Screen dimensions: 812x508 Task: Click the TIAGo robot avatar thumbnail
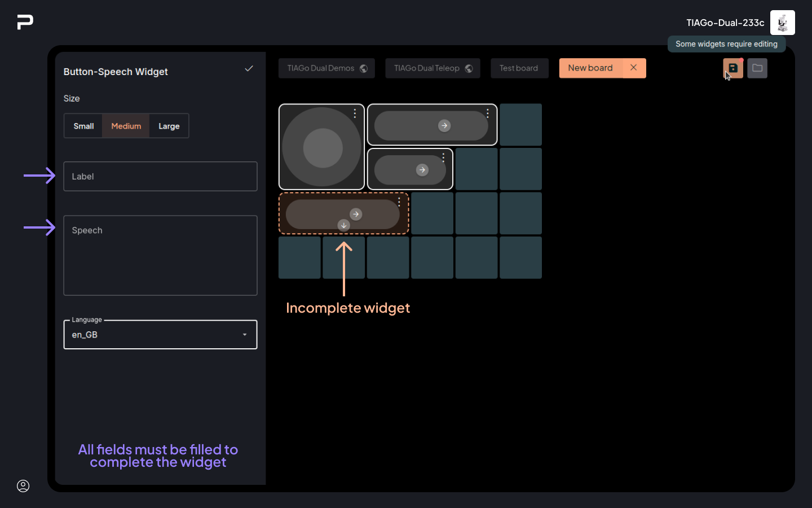[x=782, y=23]
